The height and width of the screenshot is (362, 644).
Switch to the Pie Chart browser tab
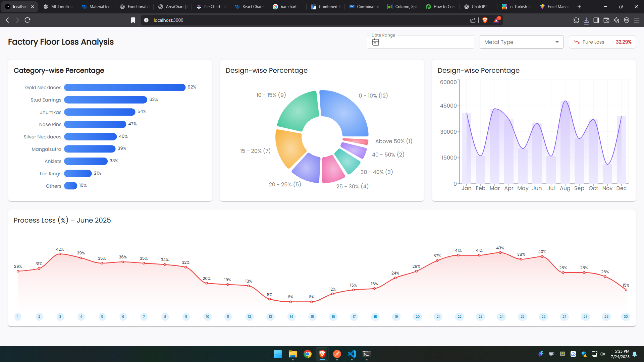211,7
